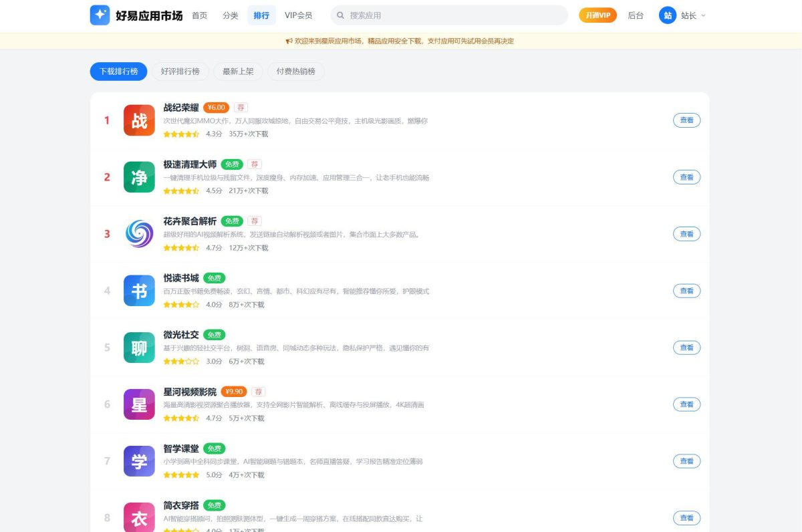Click 查看 for 微光社交
Image resolution: width=802 pixels, height=532 pixels.
coord(686,348)
